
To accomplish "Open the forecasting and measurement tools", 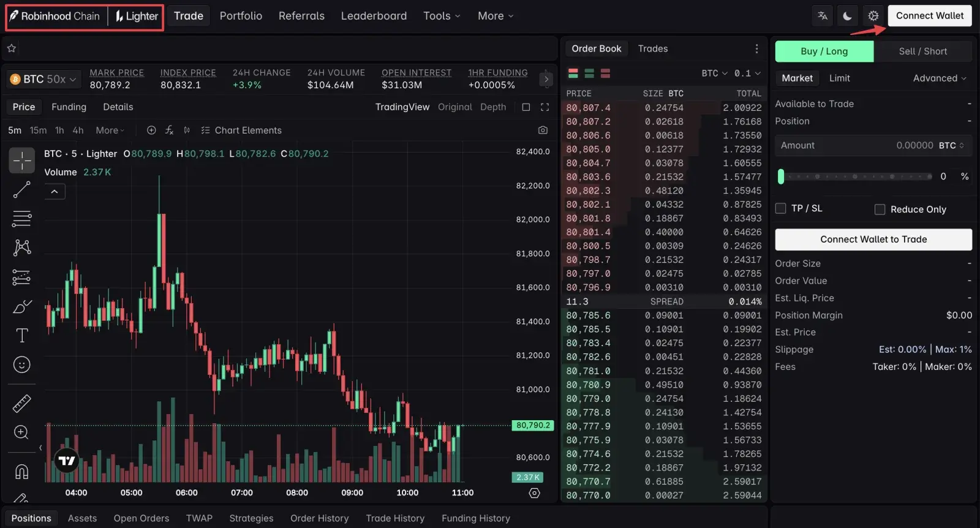I will click(22, 277).
